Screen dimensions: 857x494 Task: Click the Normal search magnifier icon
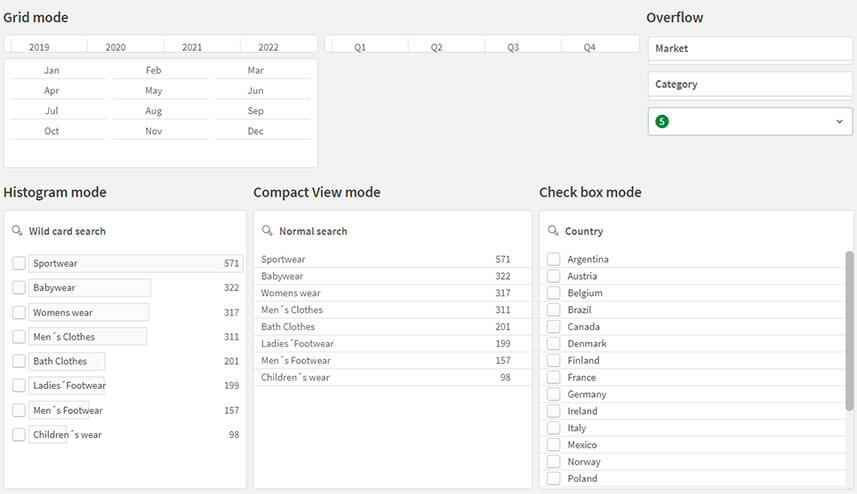[x=267, y=231]
